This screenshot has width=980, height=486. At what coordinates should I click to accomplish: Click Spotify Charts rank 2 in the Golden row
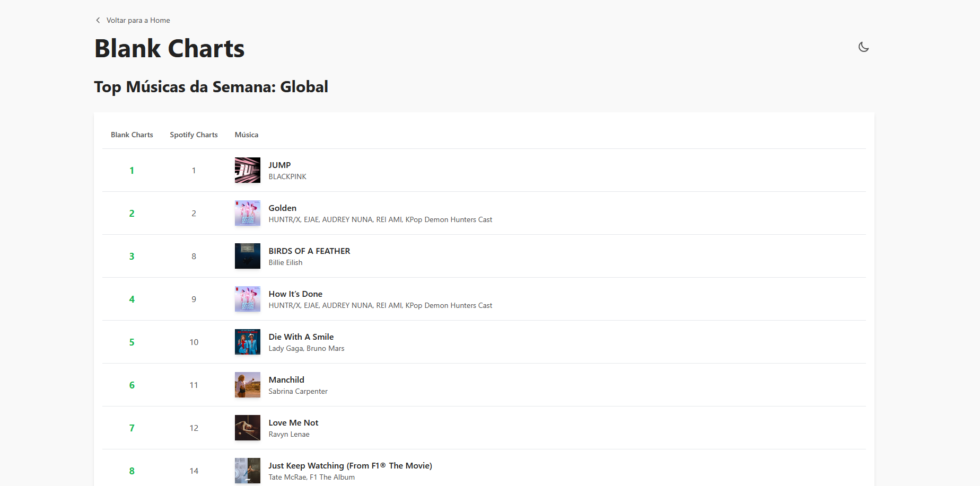point(194,214)
